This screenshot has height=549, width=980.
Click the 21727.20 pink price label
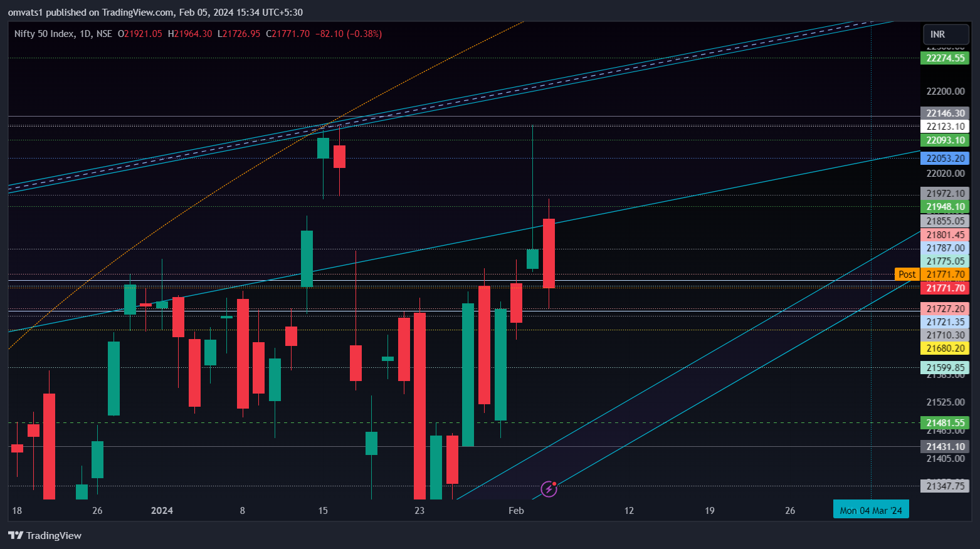[945, 309]
